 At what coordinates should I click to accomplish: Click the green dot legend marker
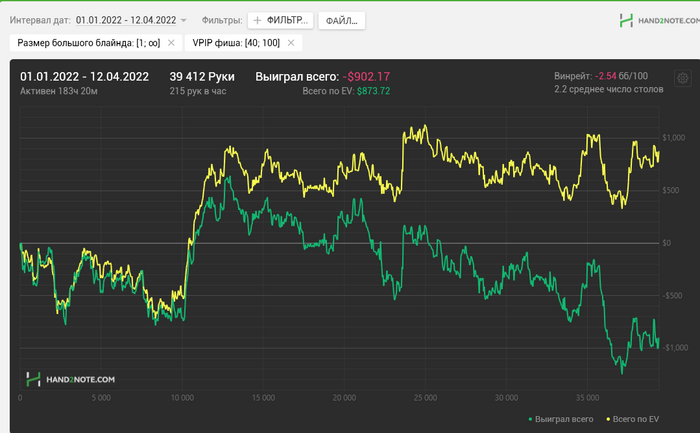coord(530,418)
